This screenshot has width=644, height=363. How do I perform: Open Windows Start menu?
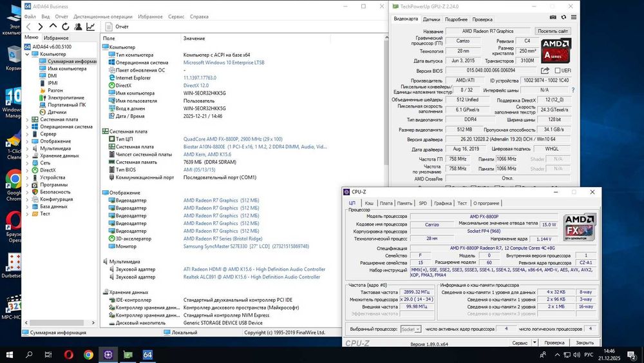[x=10, y=355]
